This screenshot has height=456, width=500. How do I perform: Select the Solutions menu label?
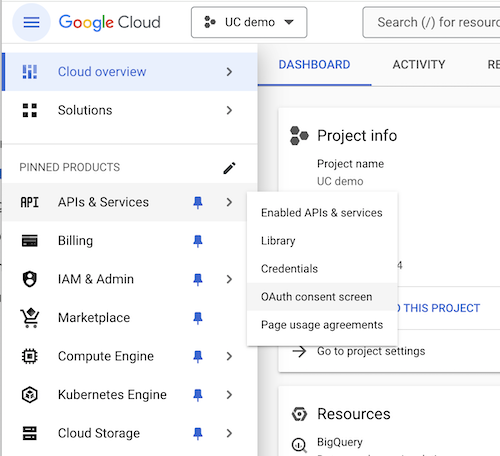(85, 110)
